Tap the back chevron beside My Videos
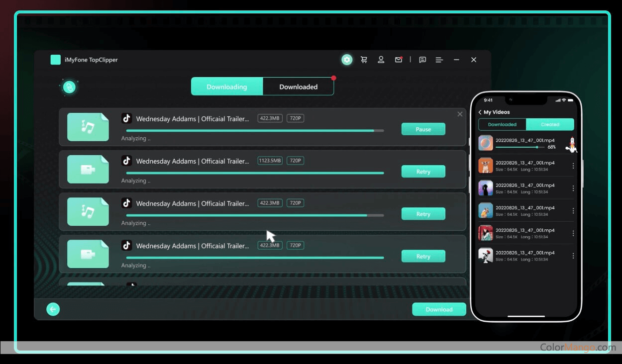 (x=480, y=112)
